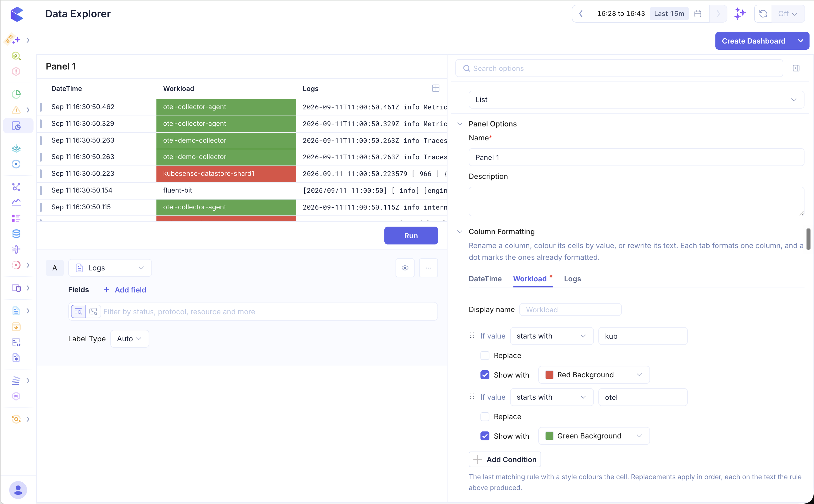This screenshot has width=814, height=504.
Task: Toggle query A visibility eye
Action: coord(405,268)
